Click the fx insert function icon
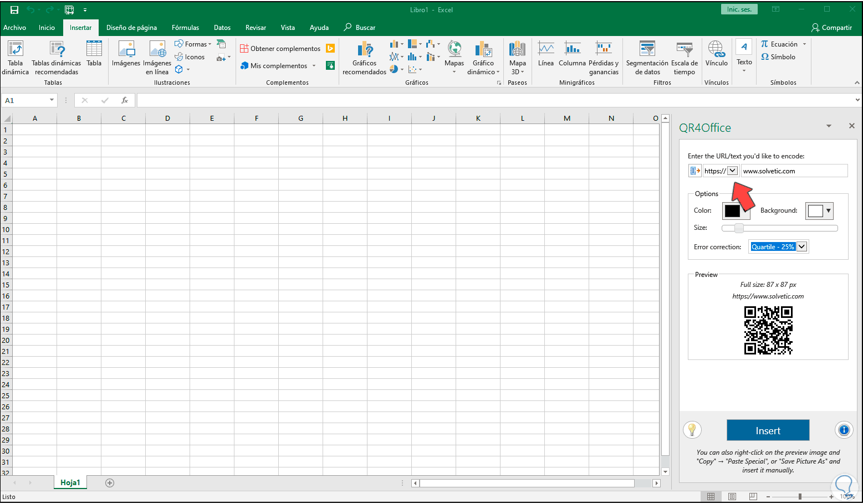Viewport: 863px width, 504px height. click(x=125, y=100)
